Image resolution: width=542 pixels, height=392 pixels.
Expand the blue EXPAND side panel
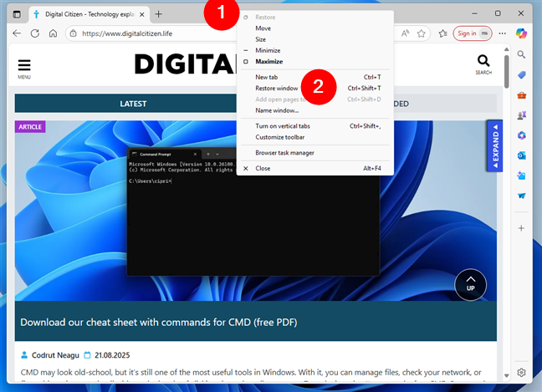point(494,145)
